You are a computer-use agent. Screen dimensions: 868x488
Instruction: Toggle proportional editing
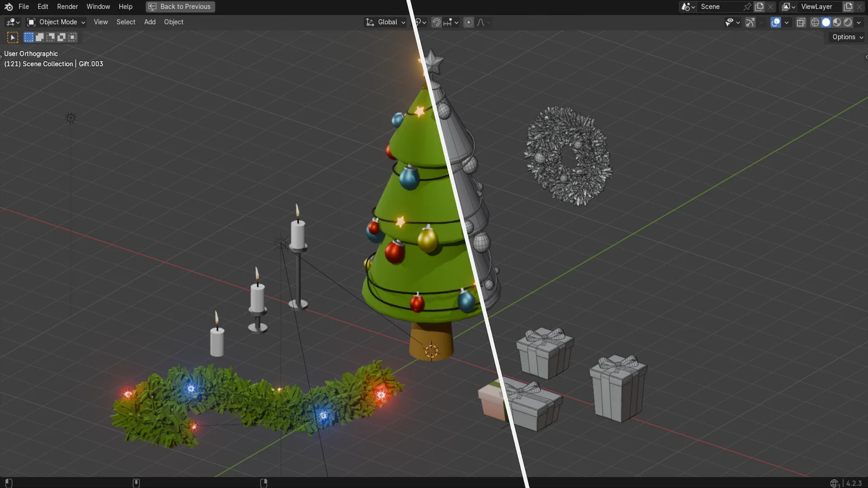tap(469, 22)
